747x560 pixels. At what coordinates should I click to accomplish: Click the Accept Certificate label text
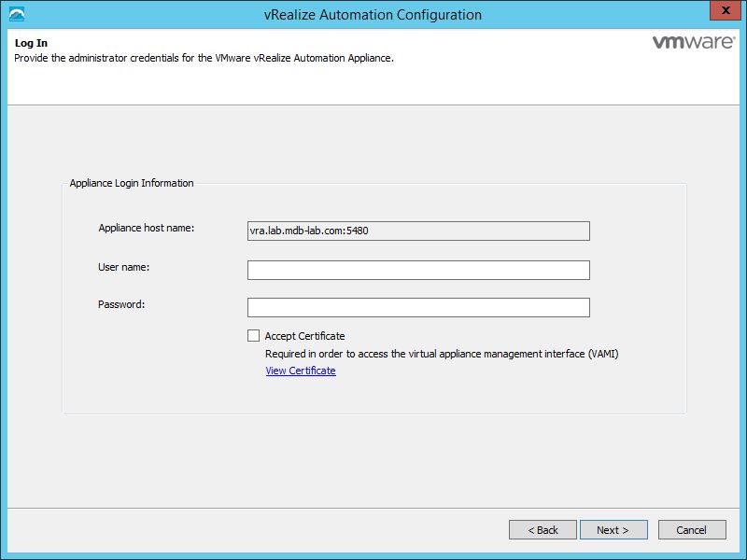(x=304, y=336)
